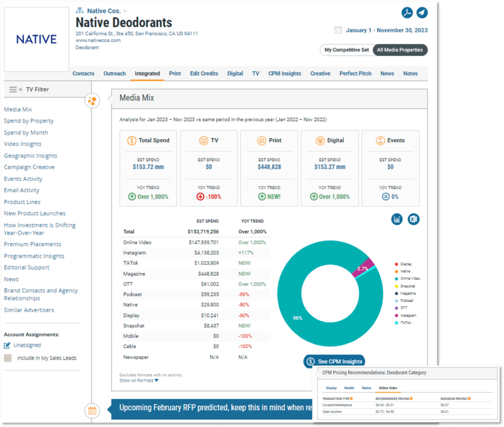Click the Native legend color dot

point(396,271)
